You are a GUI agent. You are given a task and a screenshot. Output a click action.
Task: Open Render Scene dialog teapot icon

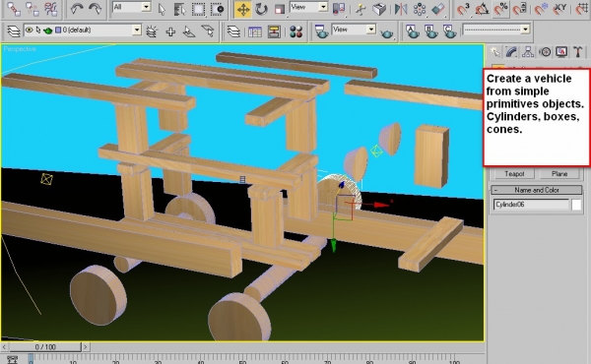pos(321,31)
